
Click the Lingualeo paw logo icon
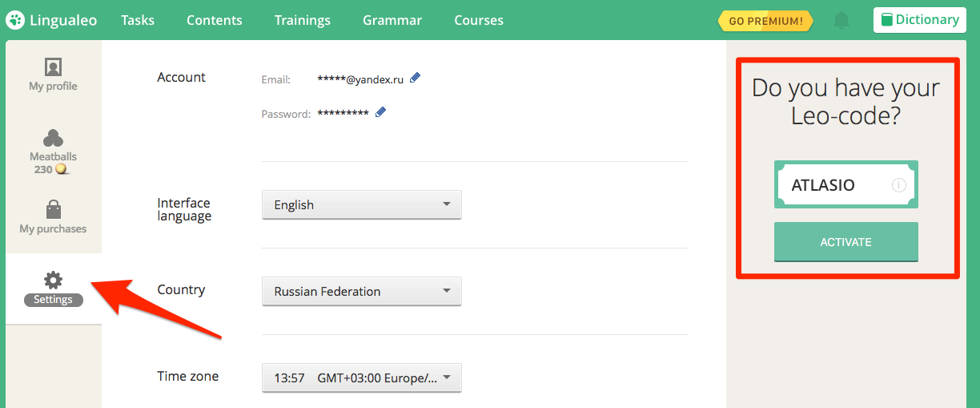point(14,20)
